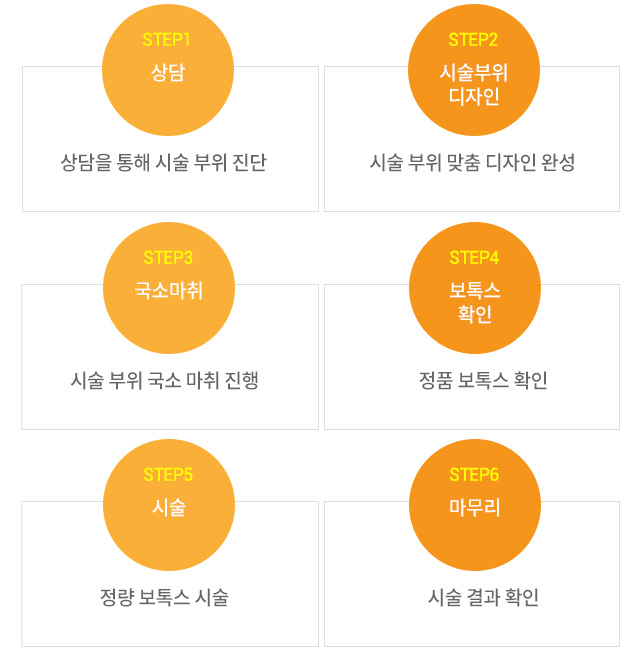Viewport: 640px width, 647px height.
Task: Click the yellow STEP5 label
Action: 168,475
